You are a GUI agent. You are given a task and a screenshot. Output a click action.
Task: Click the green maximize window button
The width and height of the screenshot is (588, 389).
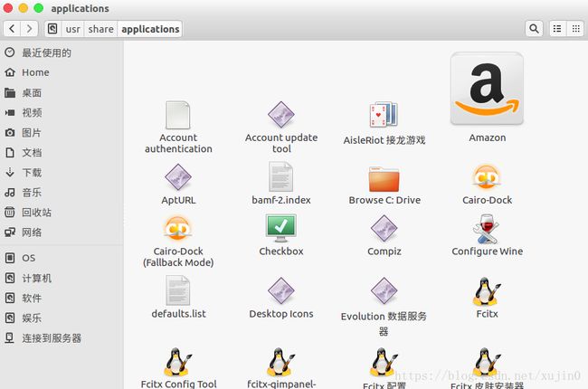click(39, 8)
